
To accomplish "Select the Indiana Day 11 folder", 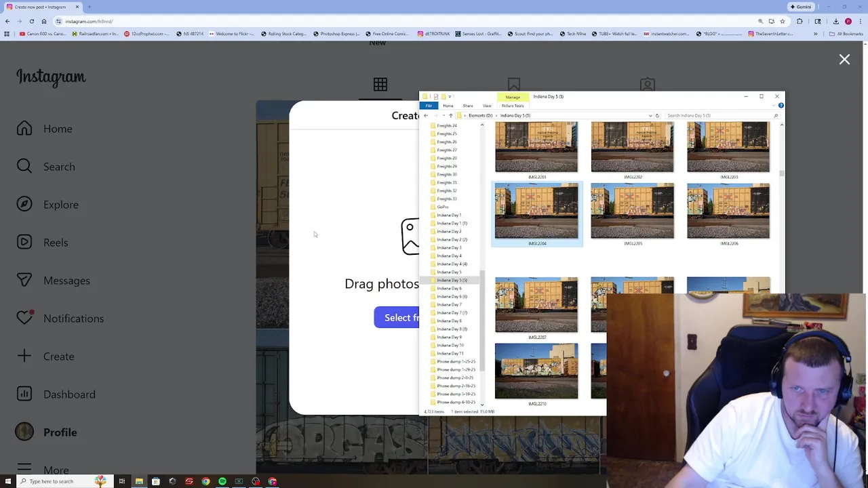I will coord(450,353).
